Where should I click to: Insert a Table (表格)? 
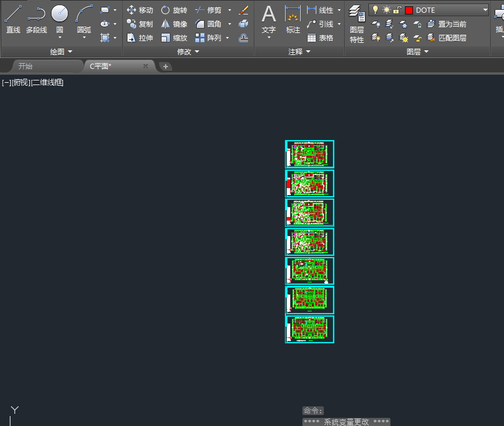coord(320,38)
